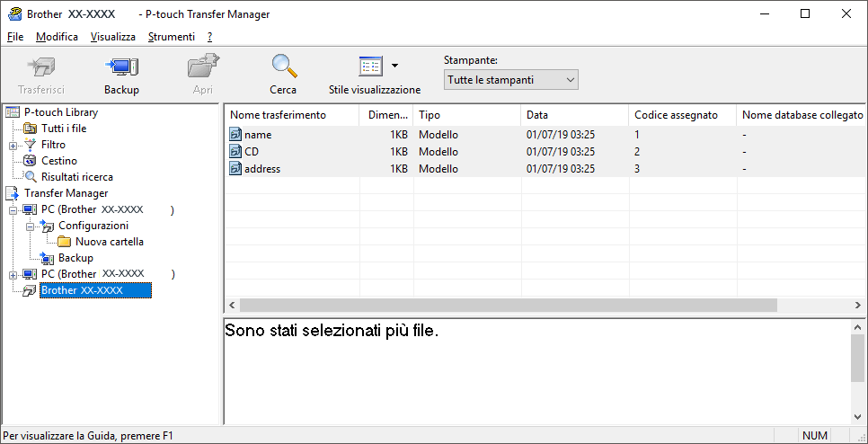The width and height of the screenshot is (868, 444).
Task: Click the left scroll arrow of file list
Action: pos(232,305)
